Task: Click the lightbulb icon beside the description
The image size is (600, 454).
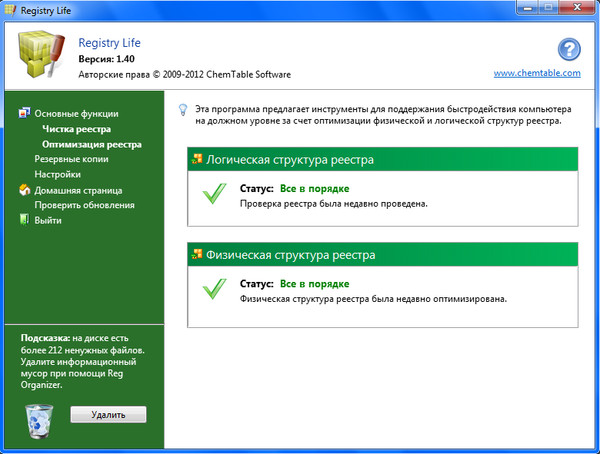Action: tap(181, 108)
